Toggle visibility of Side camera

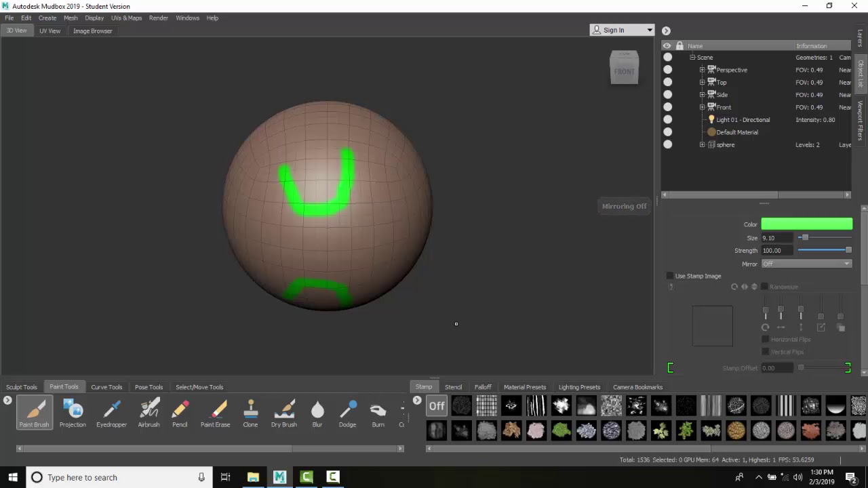[x=668, y=95]
